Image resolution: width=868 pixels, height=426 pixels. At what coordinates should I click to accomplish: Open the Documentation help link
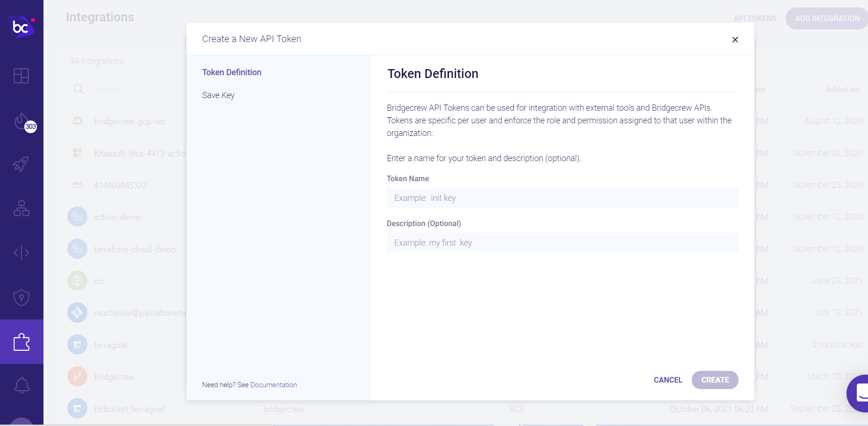coord(274,385)
